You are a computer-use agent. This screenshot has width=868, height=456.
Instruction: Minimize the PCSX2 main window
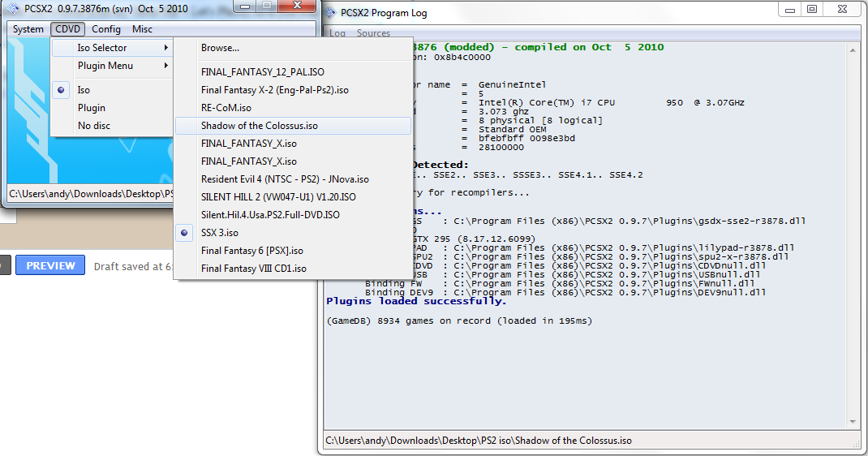point(245,6)
